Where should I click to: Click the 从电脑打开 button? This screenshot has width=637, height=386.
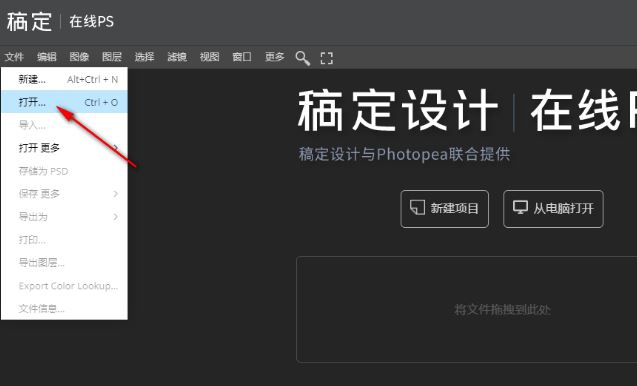(x=553, y=209)
